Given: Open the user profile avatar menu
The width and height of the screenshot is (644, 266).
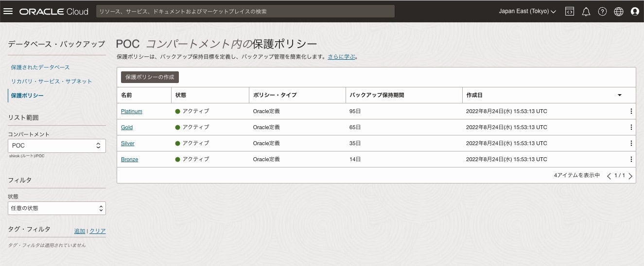Looking at the screenshot, I should click(x=635, y=12).
